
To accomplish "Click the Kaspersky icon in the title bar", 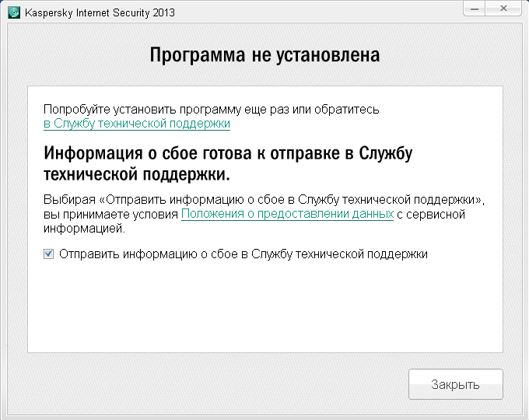I will 14,12.
